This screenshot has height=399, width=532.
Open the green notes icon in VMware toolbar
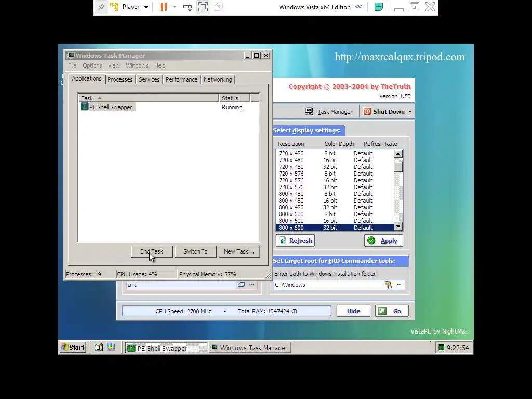379,7
